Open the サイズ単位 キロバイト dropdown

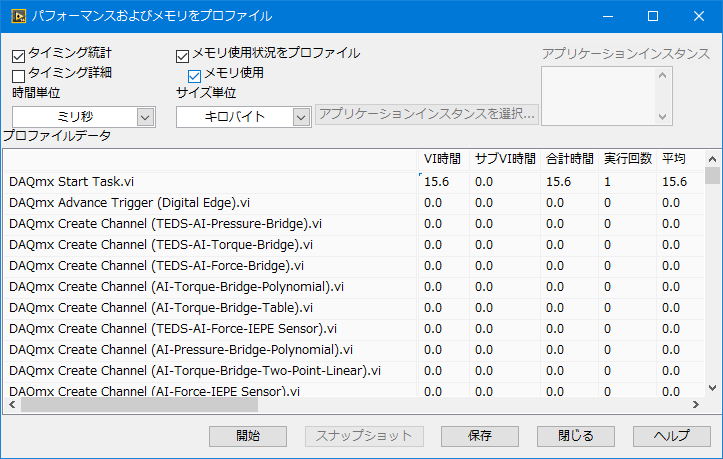click(x=243, y=117)
